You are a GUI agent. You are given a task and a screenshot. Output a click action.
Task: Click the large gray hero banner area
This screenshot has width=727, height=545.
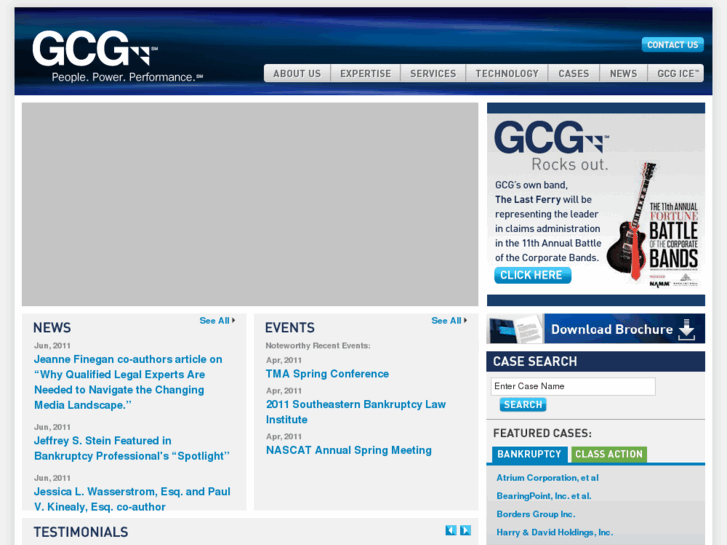click(250, 205)
